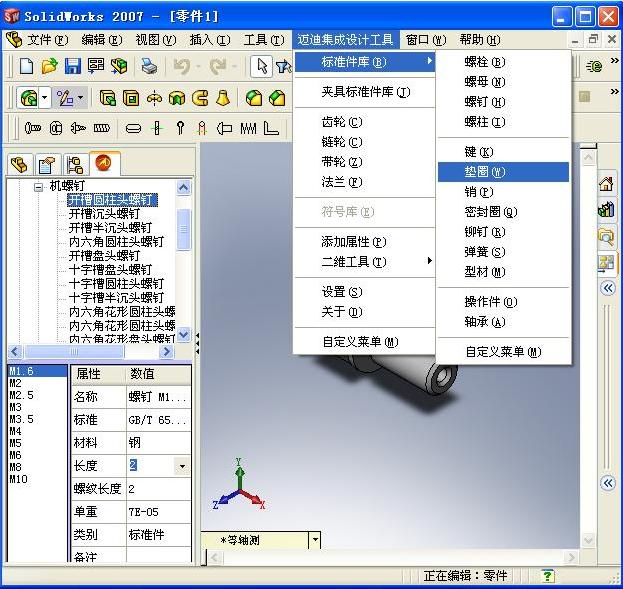
Task: Save the part using the floppy disk icon
Action: [73, 66]
